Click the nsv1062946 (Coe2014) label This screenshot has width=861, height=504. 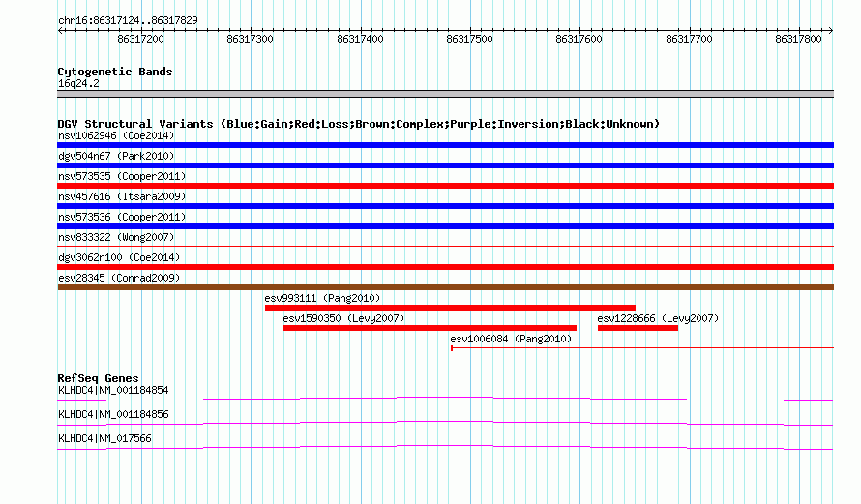point(116,135)
